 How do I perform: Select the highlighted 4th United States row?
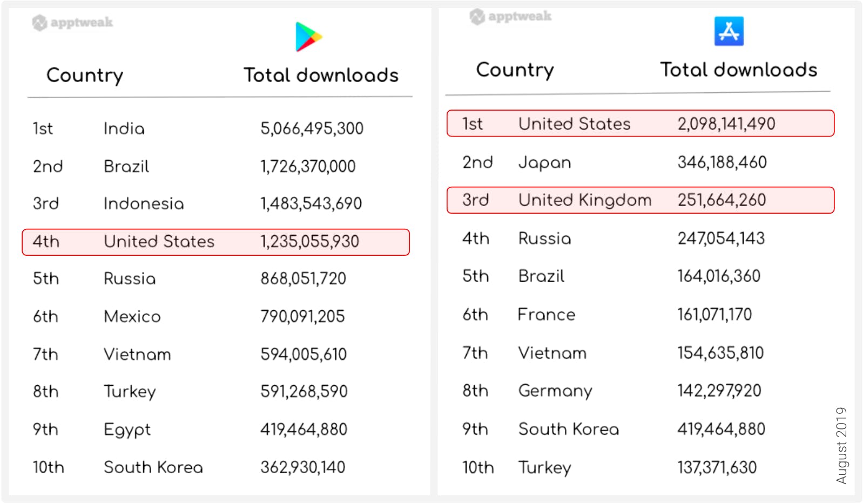tap(215, 242)
